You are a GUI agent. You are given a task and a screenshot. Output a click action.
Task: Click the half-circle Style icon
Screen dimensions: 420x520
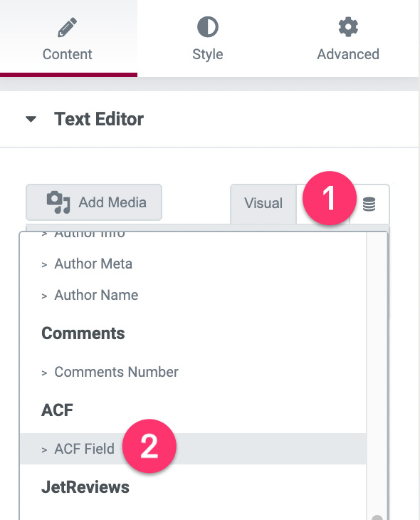208,27
